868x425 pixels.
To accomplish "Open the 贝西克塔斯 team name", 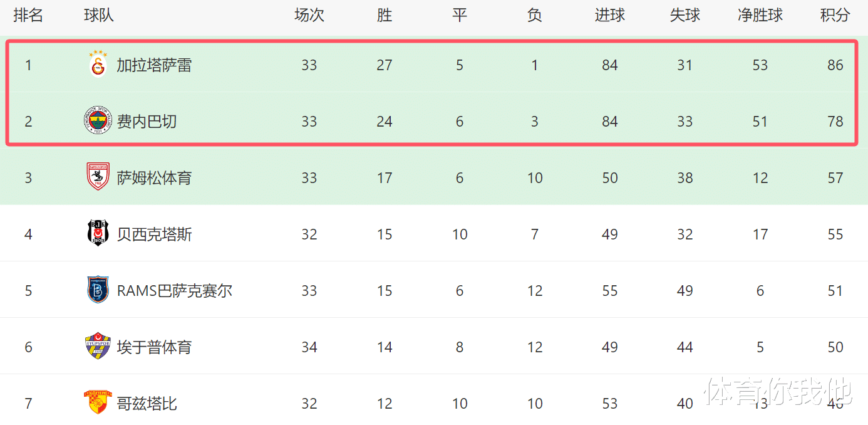I will [x=154, y=234].
